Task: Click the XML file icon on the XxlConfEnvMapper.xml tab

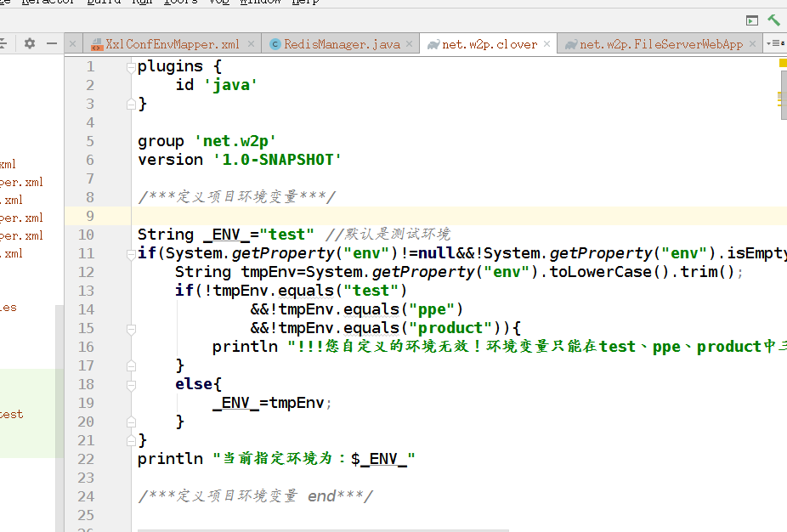Action: (x=97, y=45)
